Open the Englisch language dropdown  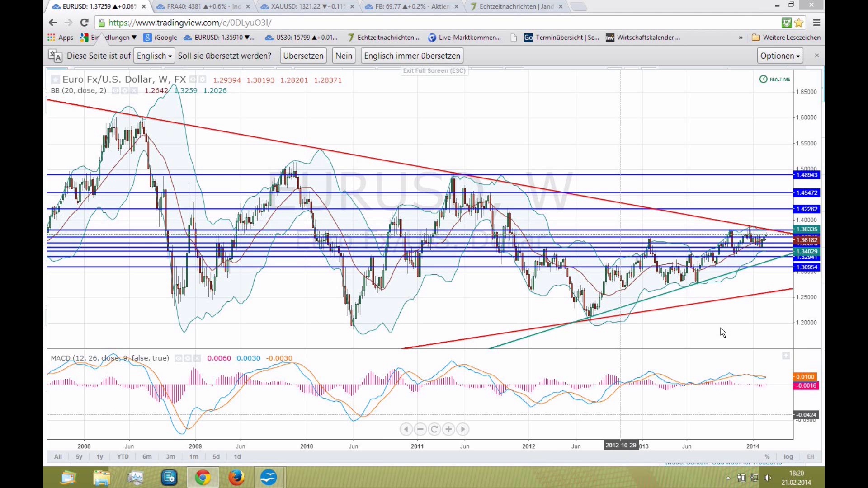tap(154, 56)
